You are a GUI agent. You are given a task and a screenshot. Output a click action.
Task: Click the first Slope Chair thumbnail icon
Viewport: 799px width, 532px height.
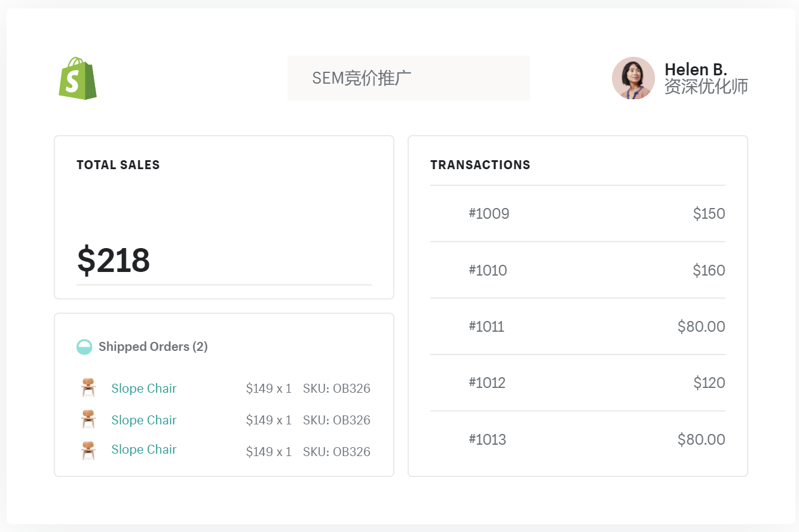pos(88,388)
